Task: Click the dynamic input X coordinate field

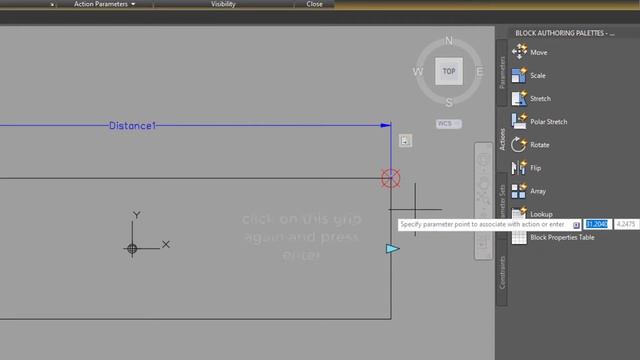Action: [597, 224]
